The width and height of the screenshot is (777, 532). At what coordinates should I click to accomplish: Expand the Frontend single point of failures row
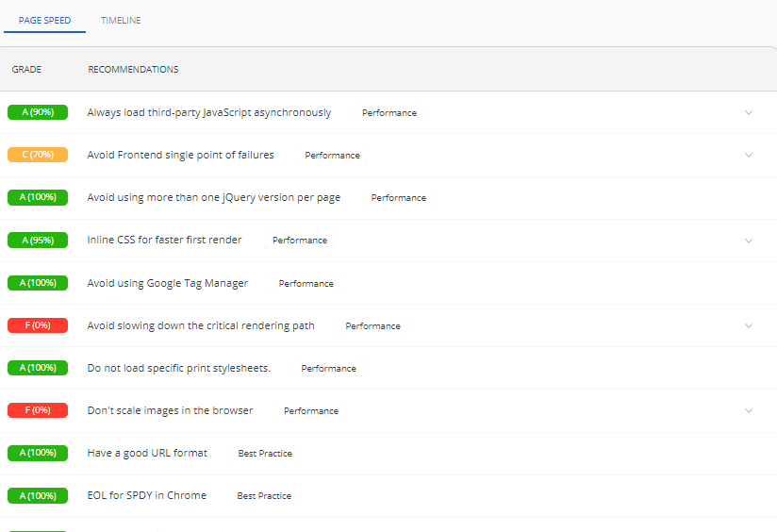(749, 155)
